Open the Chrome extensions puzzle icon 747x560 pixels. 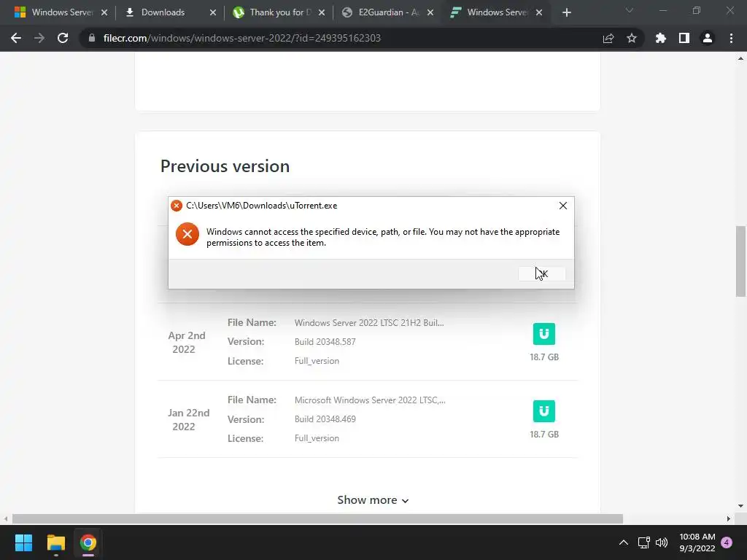coord(661,38)
